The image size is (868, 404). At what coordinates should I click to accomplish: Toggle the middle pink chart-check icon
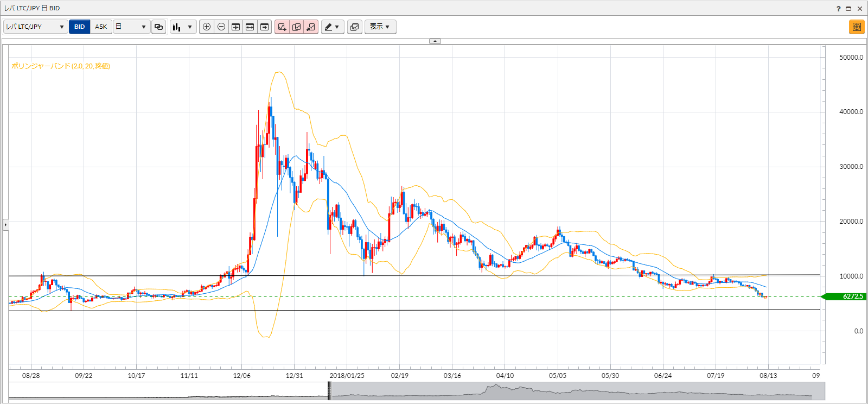(x=297, y=27)
